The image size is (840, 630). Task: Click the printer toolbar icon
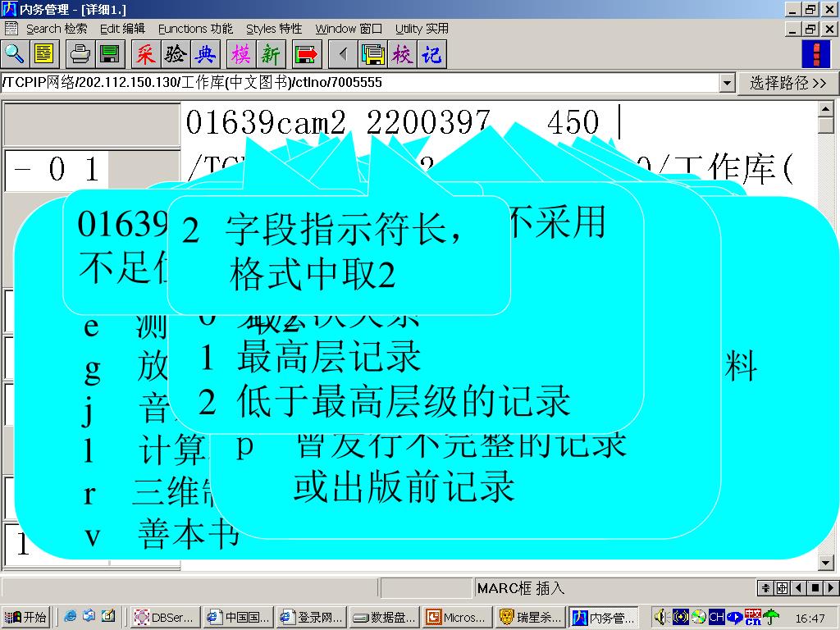pos(80,54)
